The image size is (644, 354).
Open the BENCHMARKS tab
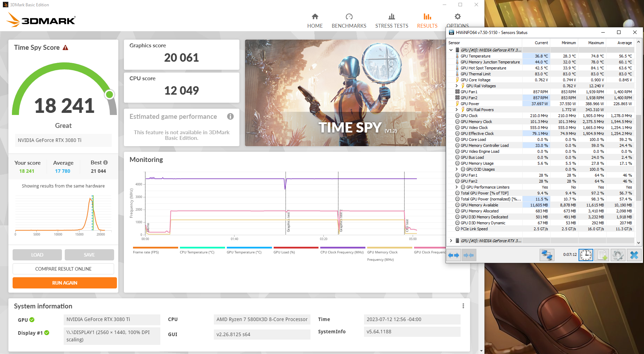pyautogui.click(x=349, y=26)
